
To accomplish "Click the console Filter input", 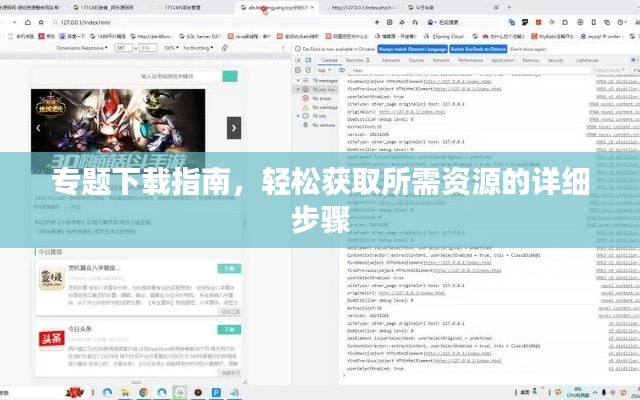I will point(469,70).
